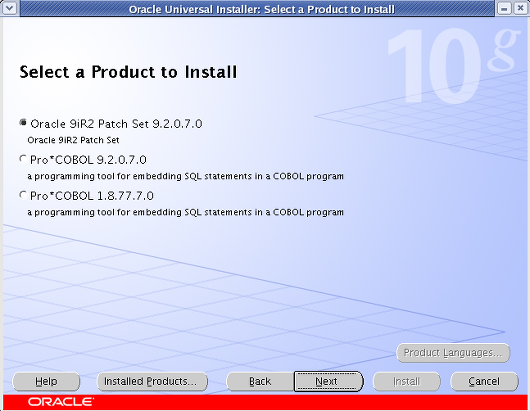Cancel the installer
The image size is (530, 411).
(484, 382)
